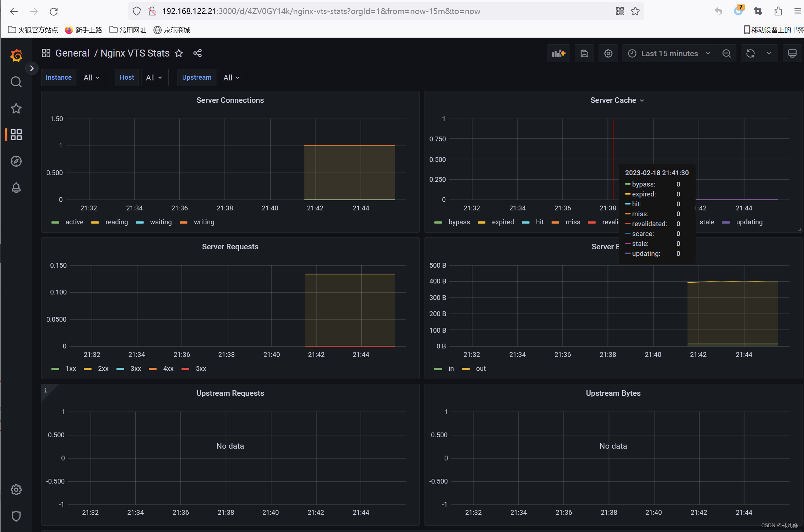This screenshot has width=804, height=532.
Task: Open the Alerting bell icon in sidebar
Action: (16, 188)
